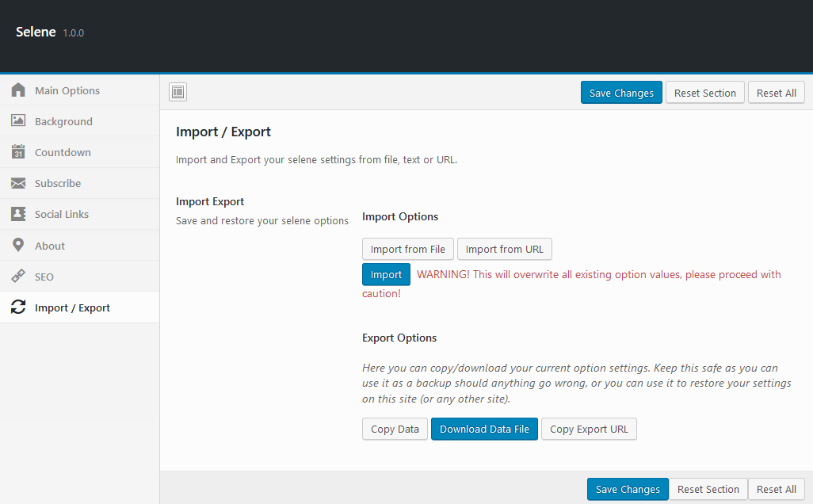The width and height of the screenshot is (813, 504).
Task: Click the blue Import button
Action: pyautogui.click(x=386, y=274)
